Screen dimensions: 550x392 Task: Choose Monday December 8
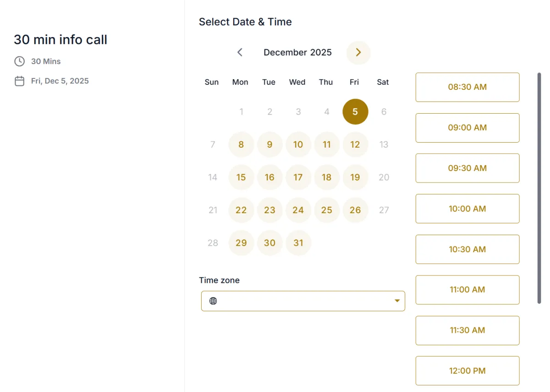(x=241, y=144)
